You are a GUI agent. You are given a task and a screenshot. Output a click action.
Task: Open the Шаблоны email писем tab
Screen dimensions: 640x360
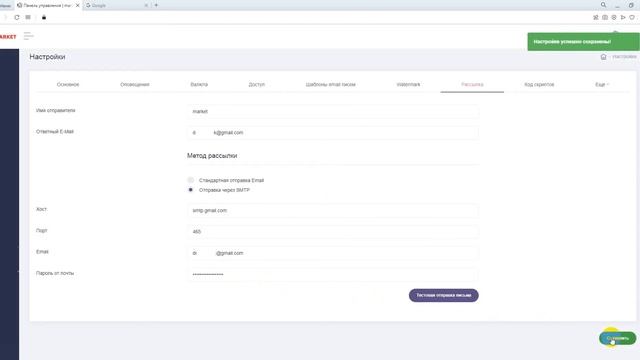tap(331, 84)
